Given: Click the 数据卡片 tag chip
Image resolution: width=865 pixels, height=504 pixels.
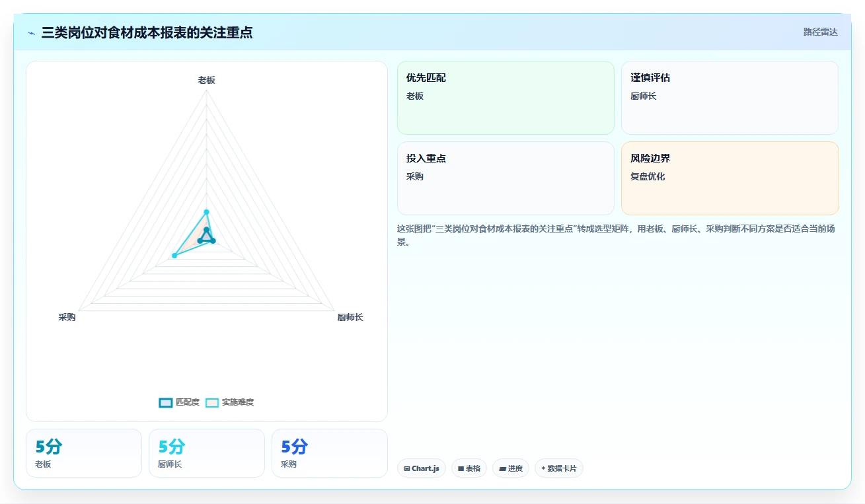Looking at the screenshot, I should pos(559,468).
